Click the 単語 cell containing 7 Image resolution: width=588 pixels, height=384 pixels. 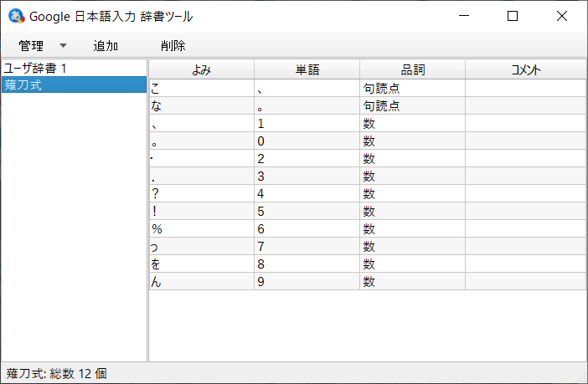coord(307,247)
